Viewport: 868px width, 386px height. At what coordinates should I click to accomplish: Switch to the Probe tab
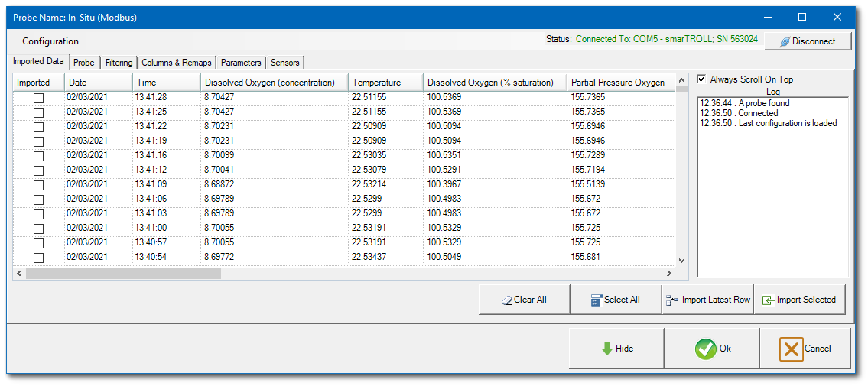coord(84,63)
